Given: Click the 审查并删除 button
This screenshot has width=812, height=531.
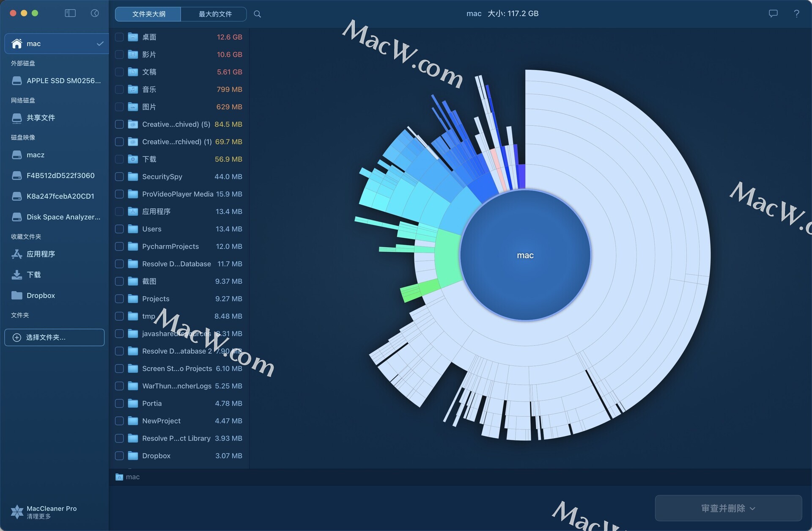Looking at the screenshot, I should (728, 508).
